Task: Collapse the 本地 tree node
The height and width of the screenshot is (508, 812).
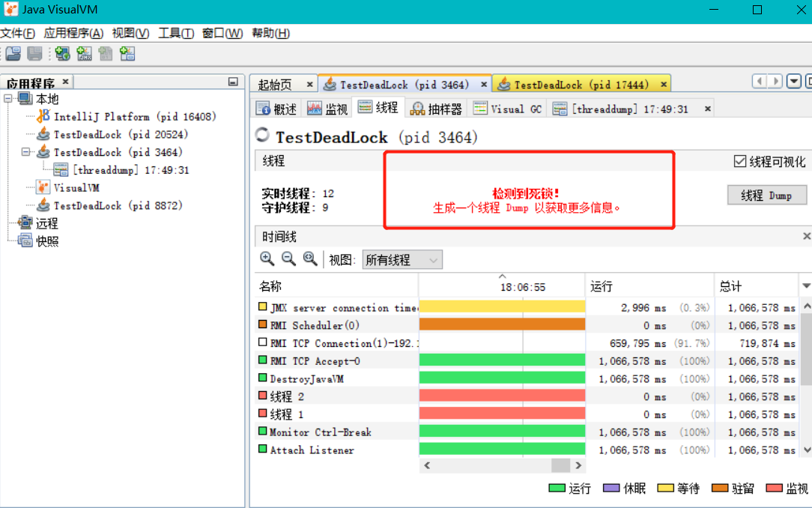Action: pyautogui.click(x=7, y=98)
